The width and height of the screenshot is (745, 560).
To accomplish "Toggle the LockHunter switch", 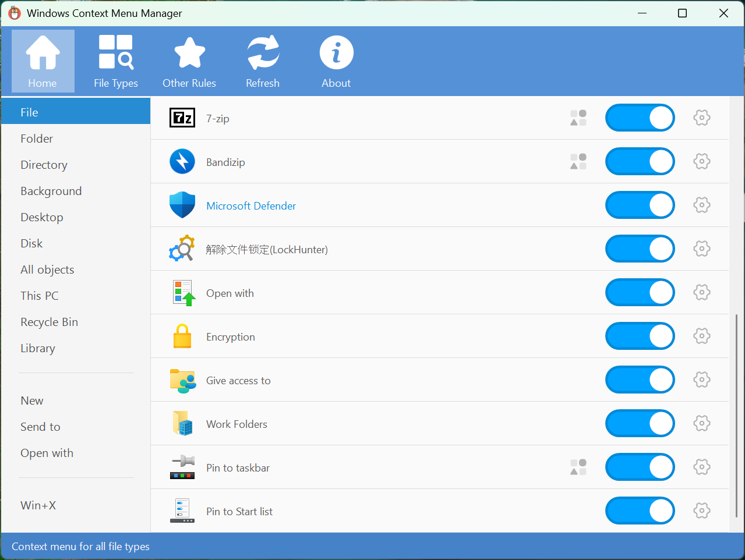I will tap(640, 249).
